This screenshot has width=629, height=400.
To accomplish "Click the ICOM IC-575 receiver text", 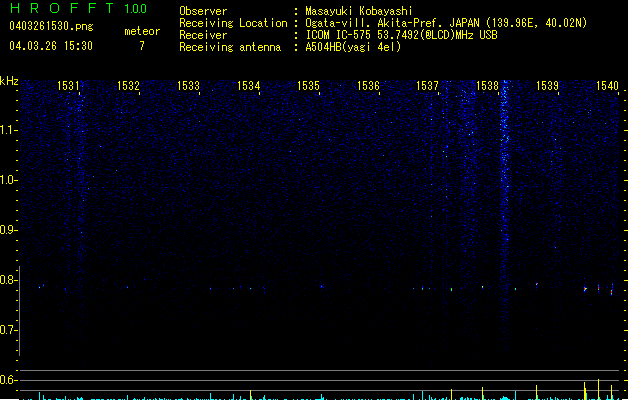I will coord(401,35).
